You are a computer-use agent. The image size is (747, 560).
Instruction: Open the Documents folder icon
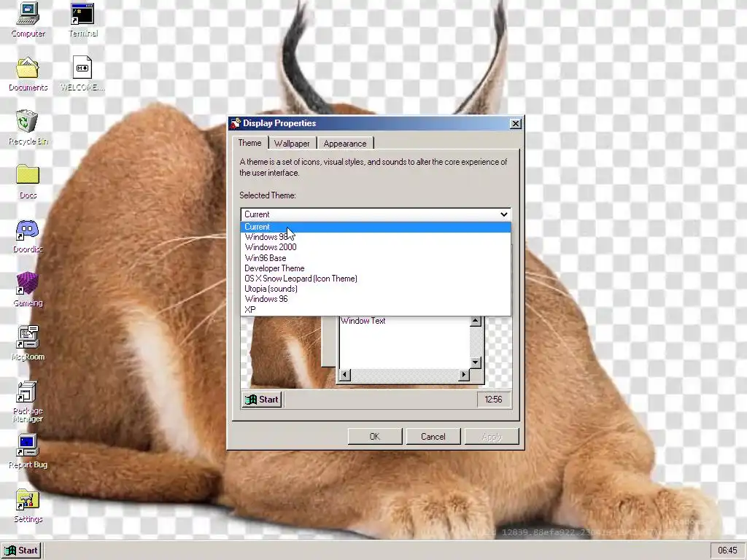coord(28,74)
